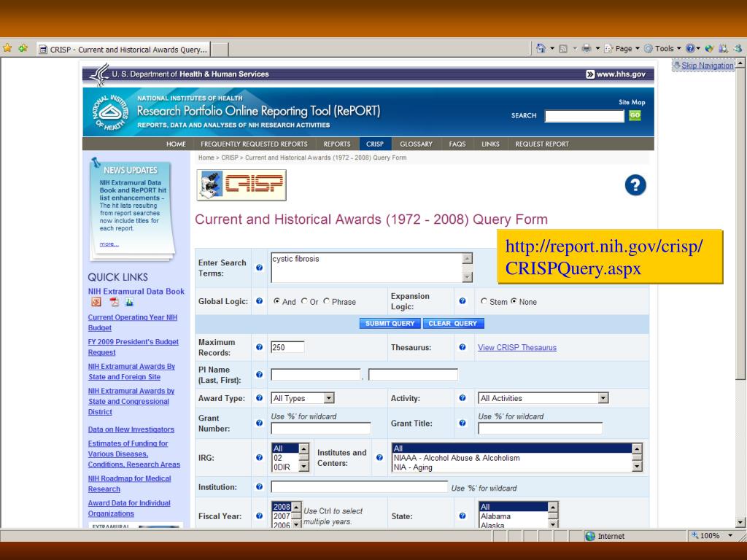Open the browser Home icon
747x560 pixels.
[x=541, y=48]
